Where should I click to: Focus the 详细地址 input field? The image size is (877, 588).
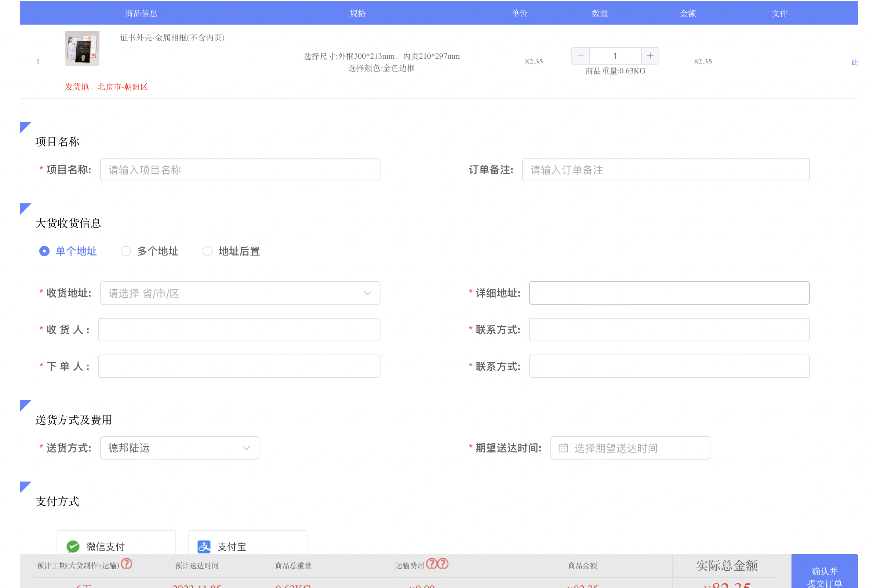669,293
